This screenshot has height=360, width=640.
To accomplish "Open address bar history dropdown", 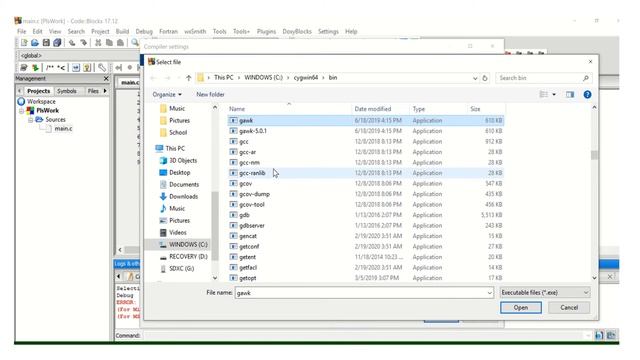I will click(x=475, y=78).
